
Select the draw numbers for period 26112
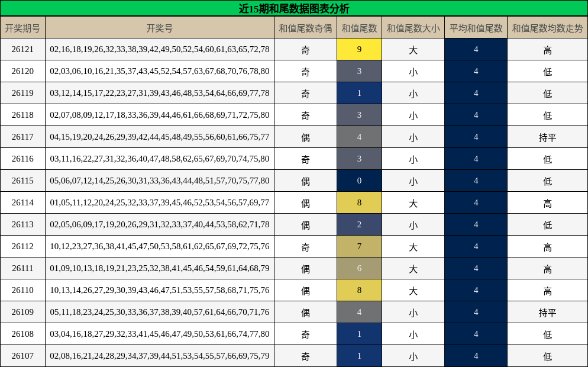[x=160, y=246]
